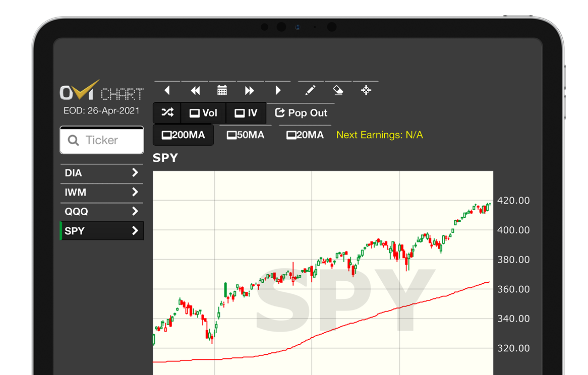Click the 400.00 price axis label
The width and height of the screenshot is (588, 375).
[513, 230]
